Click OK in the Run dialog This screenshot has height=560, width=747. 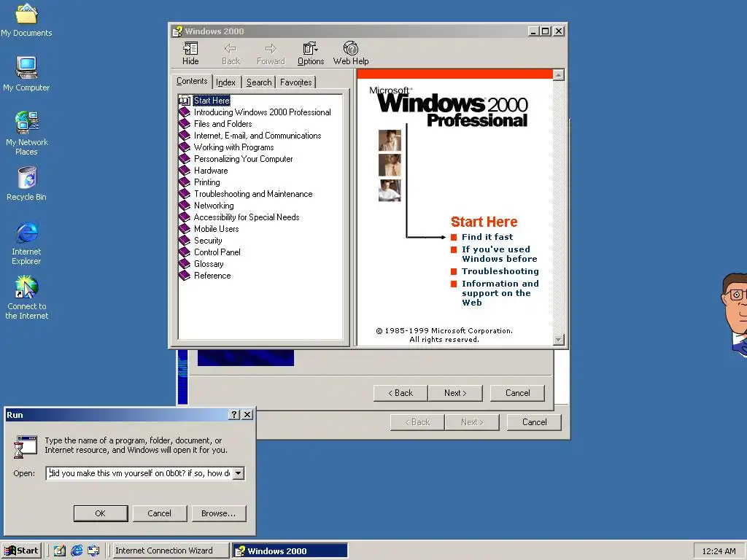click(x=101, y=513)
